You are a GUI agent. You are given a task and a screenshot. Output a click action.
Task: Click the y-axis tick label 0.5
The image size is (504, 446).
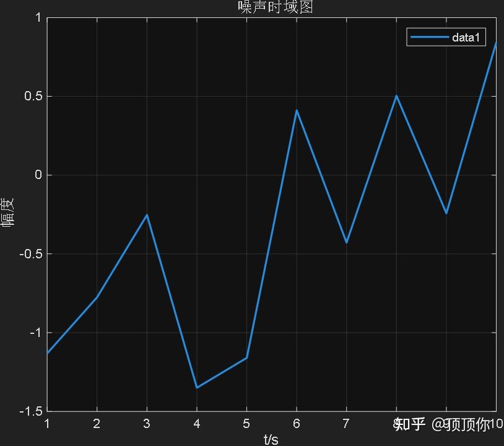pyautogui.click(x=33, y=96)
